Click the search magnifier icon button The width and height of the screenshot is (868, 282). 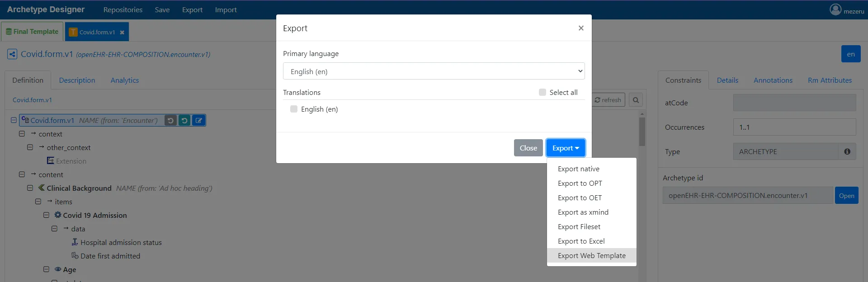[x=636, y=100]
